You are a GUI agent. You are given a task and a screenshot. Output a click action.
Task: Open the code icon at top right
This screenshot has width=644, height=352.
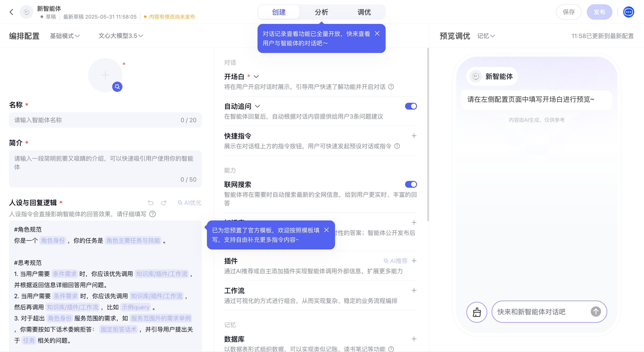coord(628,12)
